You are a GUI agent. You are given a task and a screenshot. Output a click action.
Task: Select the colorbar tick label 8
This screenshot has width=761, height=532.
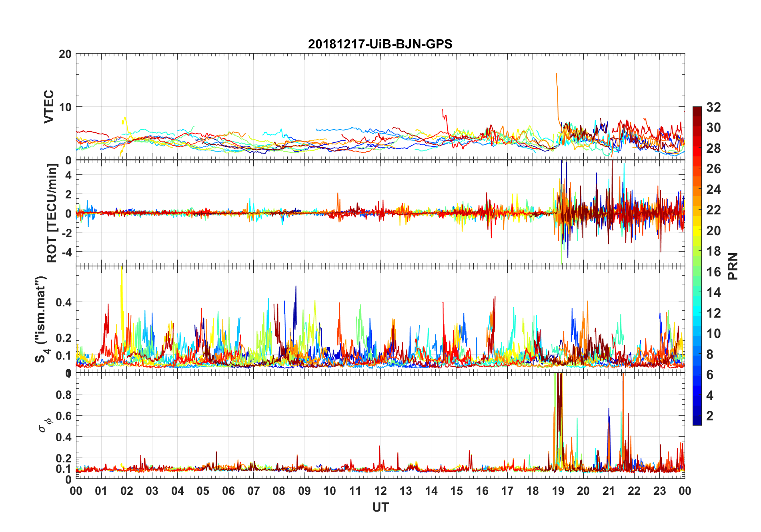coord(710,354)
